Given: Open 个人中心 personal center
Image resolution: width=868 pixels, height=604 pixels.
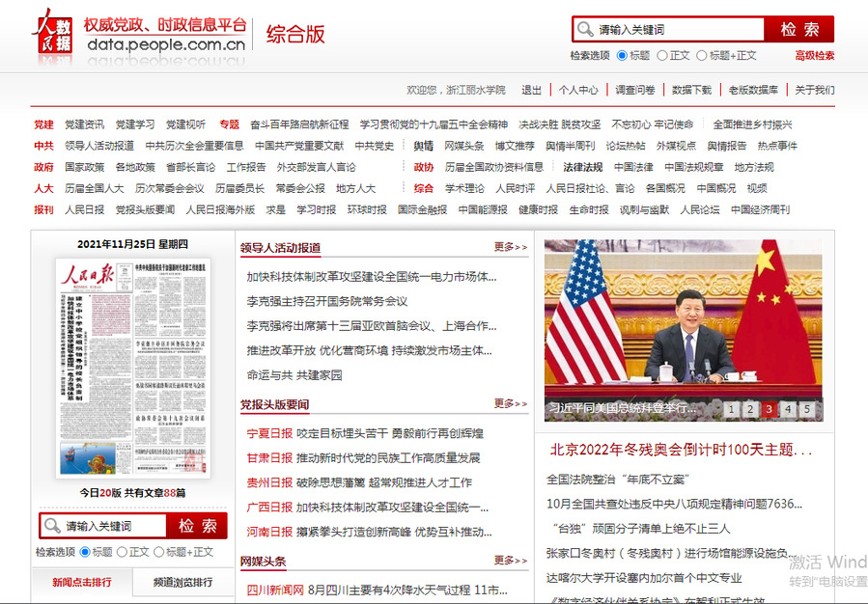Looking at the screenshot, I should 578,90.
